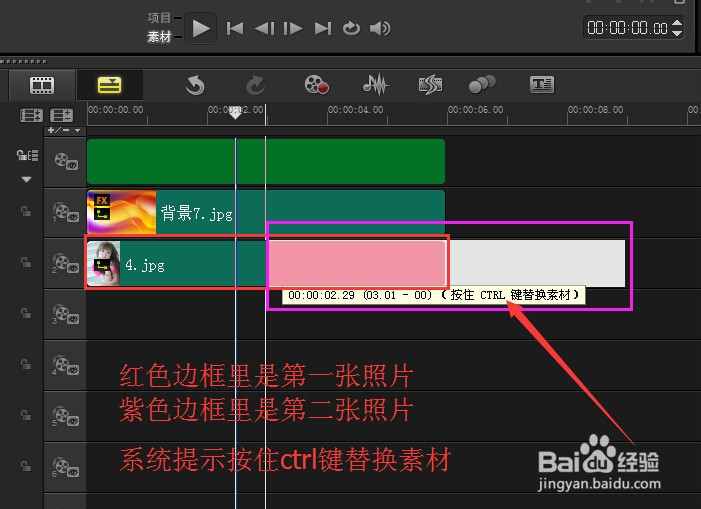Toggle the Repeat playback icon

tap(351, 29)
